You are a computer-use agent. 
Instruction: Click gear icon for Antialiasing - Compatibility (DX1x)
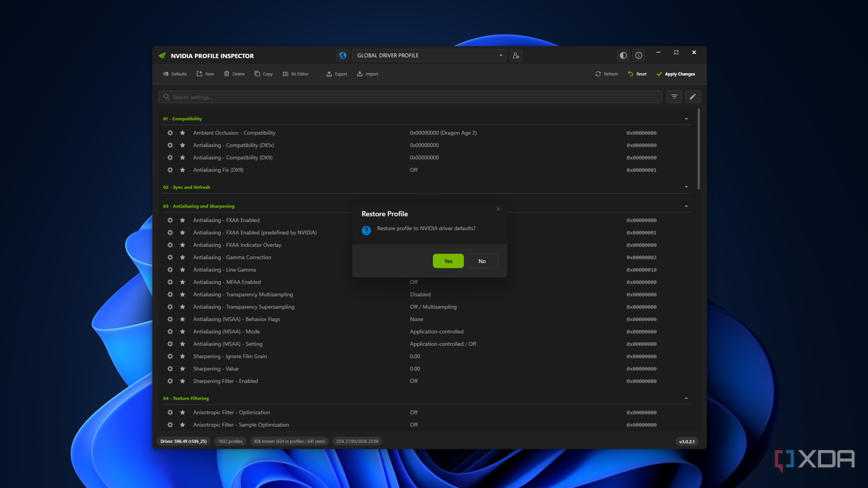[170, 145]
